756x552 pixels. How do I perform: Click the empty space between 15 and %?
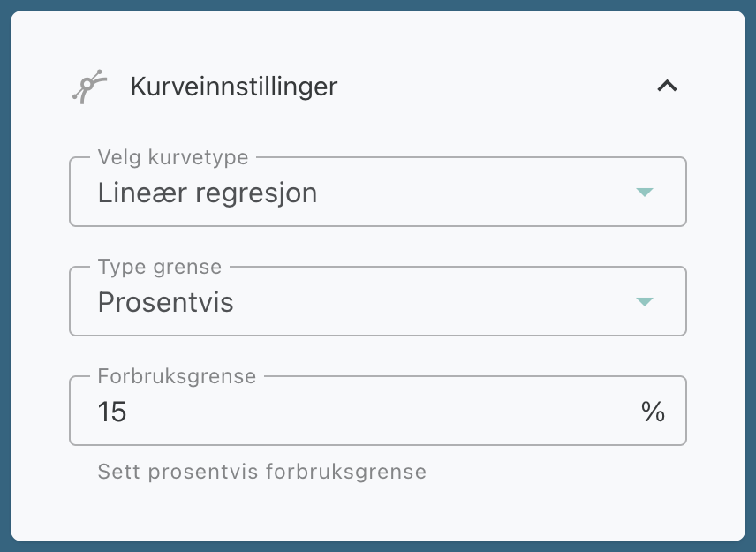tap(380, 412)
